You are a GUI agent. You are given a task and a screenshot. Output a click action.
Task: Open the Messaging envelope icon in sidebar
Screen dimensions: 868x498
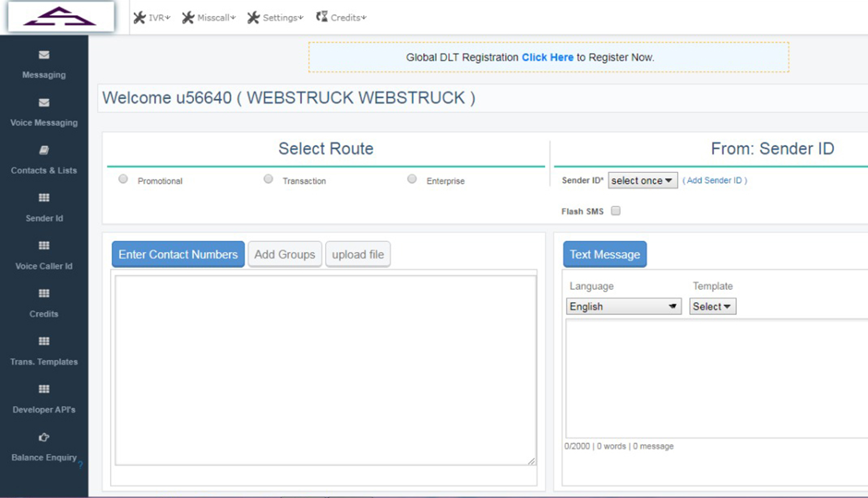pos(44,55)
